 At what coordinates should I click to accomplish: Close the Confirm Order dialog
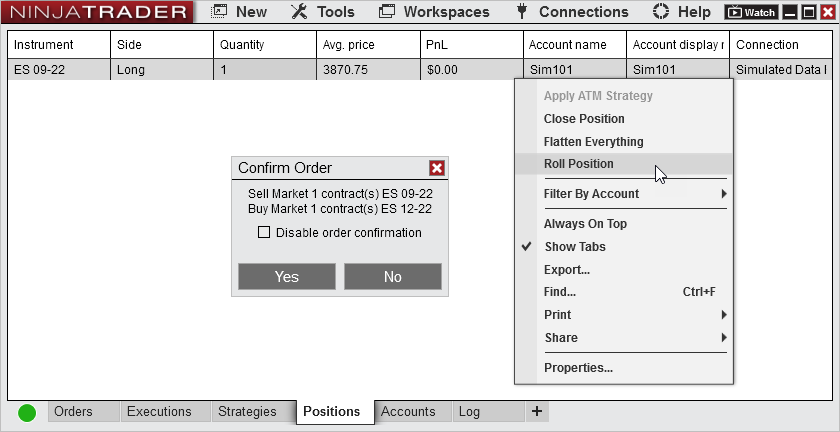436,168
